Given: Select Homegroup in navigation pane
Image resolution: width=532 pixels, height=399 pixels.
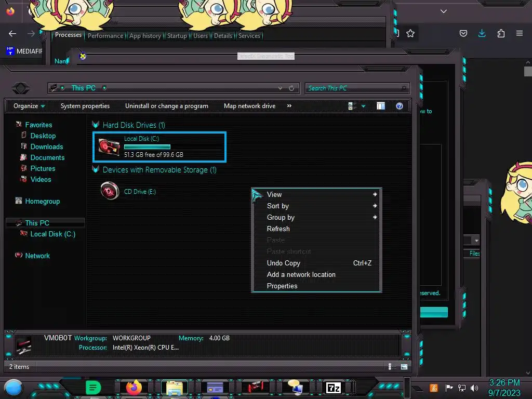Looking at the screenshot, I should [x=43, y=201].
